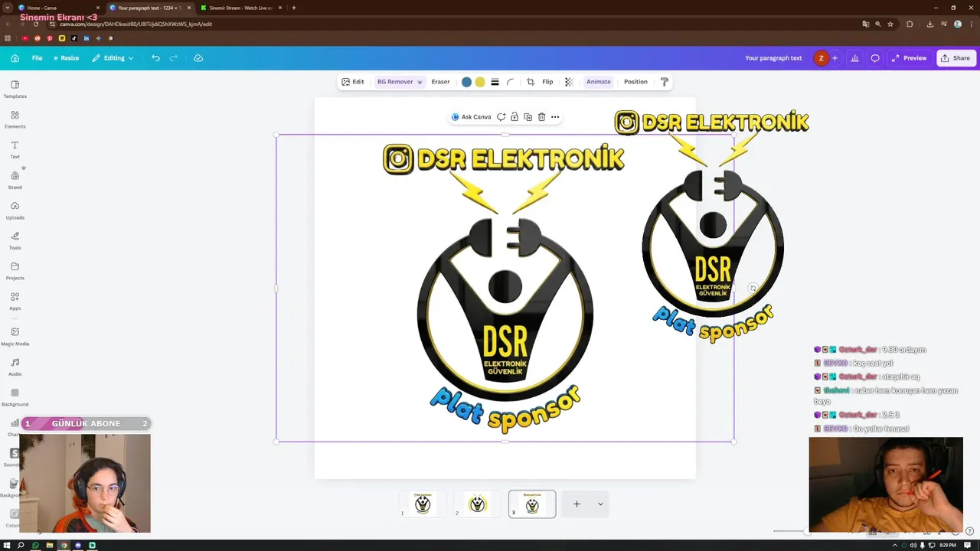Click the Redo arrow
The height and width of the screenshot is (551, 980).
pyautogui.click(x=174, y=58)
